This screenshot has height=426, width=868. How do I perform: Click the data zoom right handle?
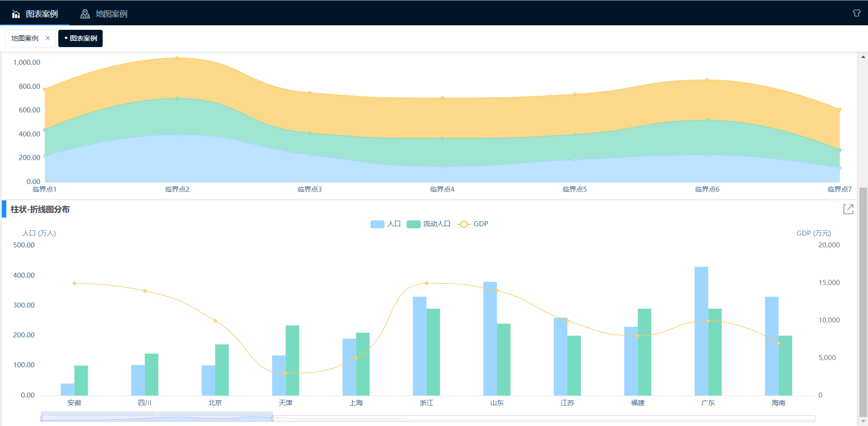[x=273, y=418]
